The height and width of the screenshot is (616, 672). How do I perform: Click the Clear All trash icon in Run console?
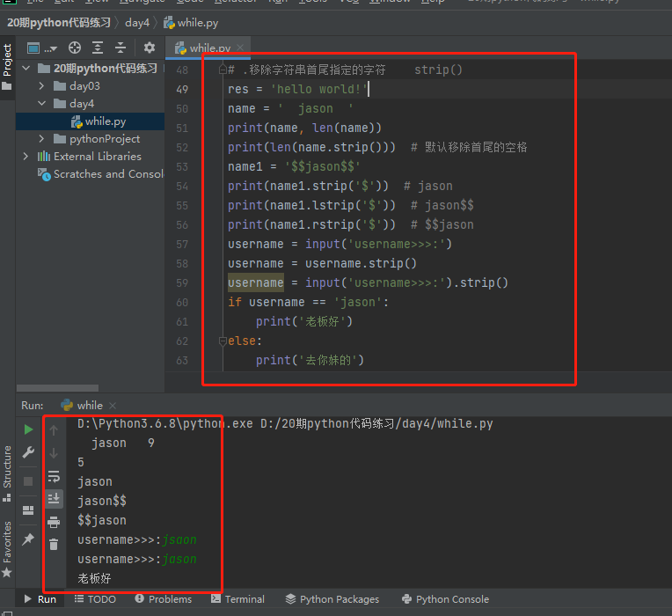[x=54, y=545]
